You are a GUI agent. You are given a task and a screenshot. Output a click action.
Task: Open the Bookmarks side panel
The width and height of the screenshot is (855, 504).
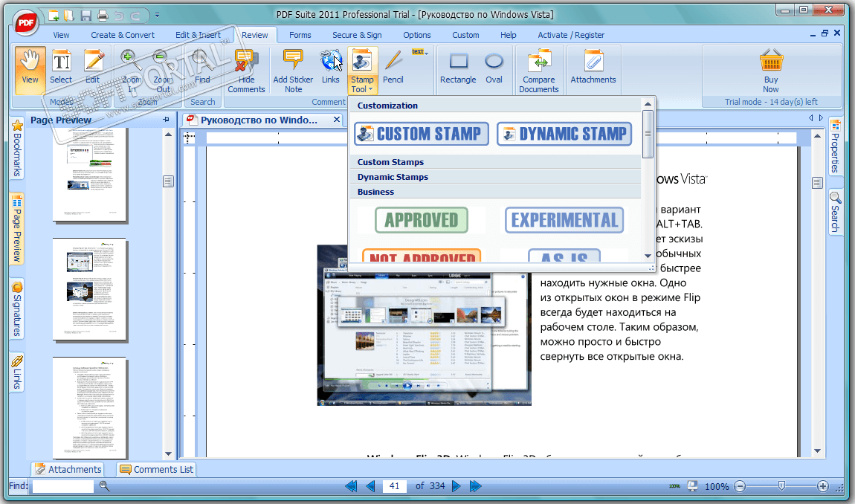[17, 148]
